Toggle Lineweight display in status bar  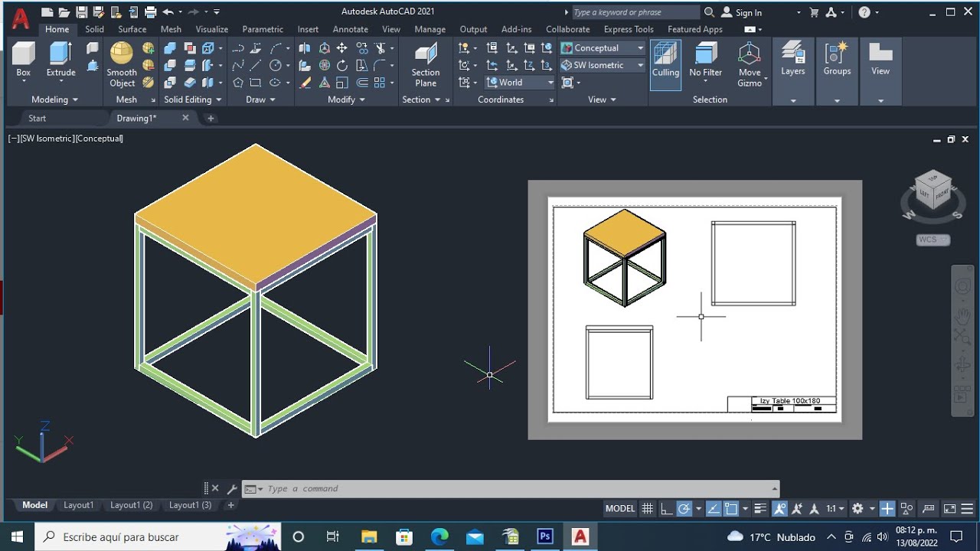click(760, 508)
